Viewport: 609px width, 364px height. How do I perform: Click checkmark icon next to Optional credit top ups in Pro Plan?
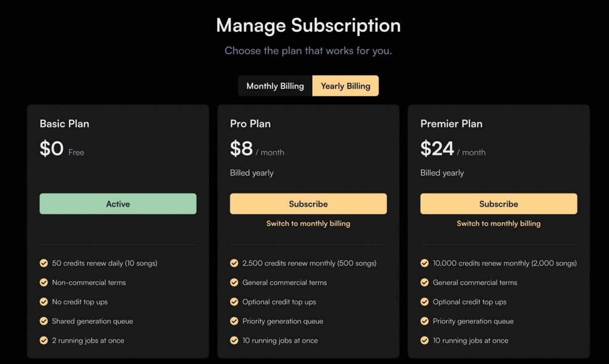234,302
